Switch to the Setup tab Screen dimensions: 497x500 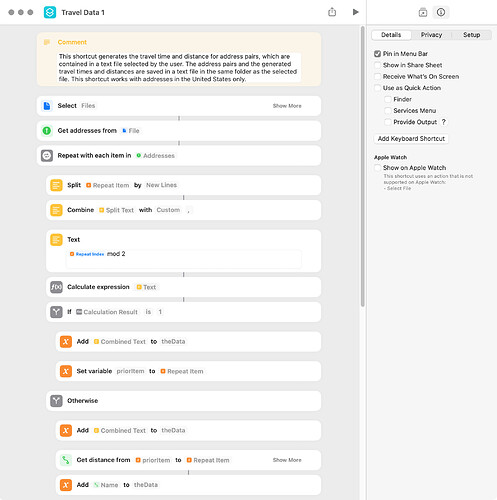click(x=471, y=35)
